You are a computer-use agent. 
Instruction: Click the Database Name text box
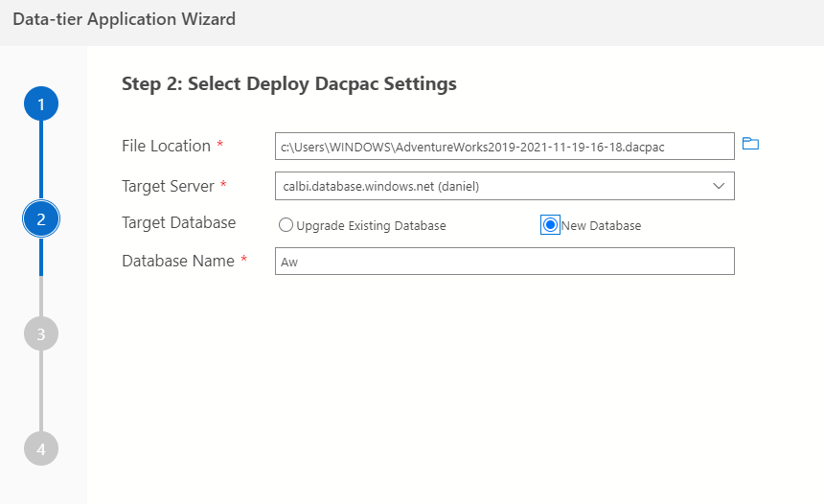pyautogui.click(x=504, y=262)
